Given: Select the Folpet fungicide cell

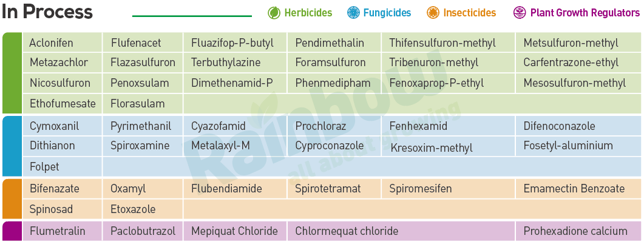Looking at the screenshot, I should (x=61, y=167).
